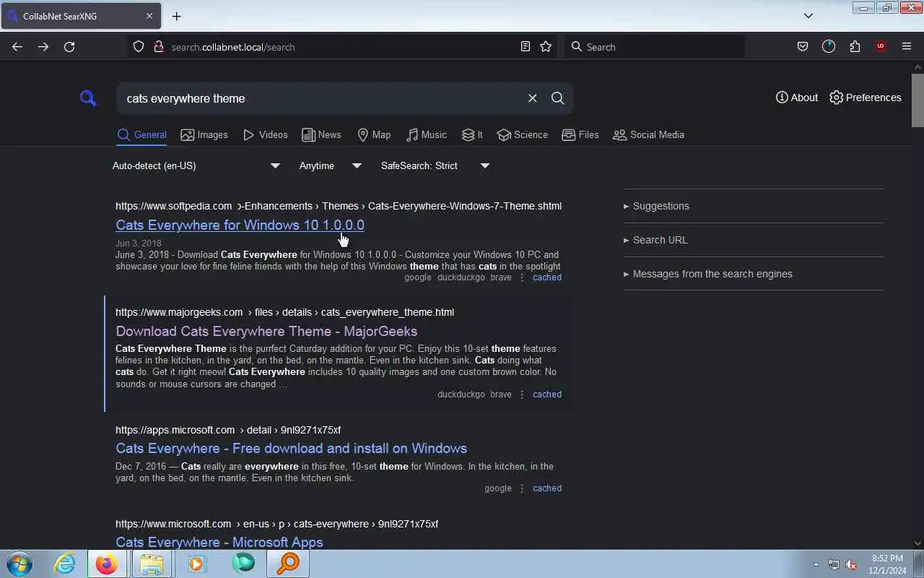
Task: Click the majorgeeks.com result URL
Action: 284,312
